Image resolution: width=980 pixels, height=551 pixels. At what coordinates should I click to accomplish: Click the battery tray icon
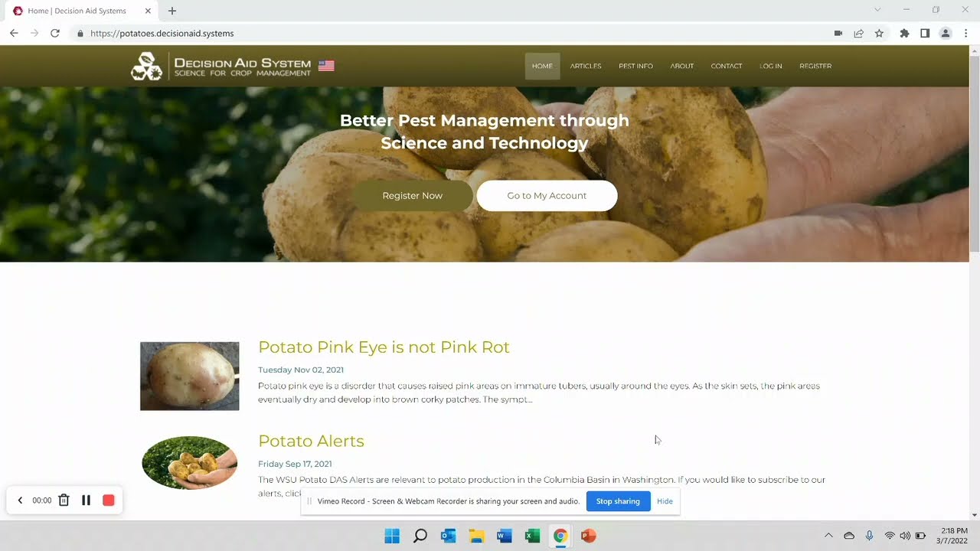click(921, 536)
